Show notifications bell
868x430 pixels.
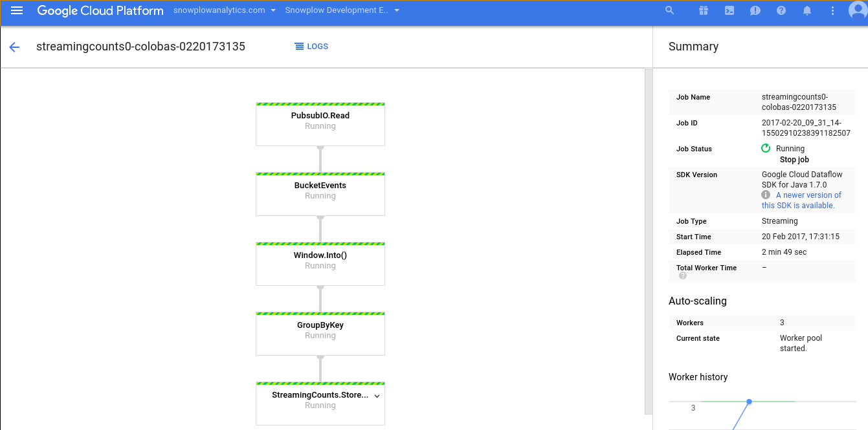[x=807, y=10]
